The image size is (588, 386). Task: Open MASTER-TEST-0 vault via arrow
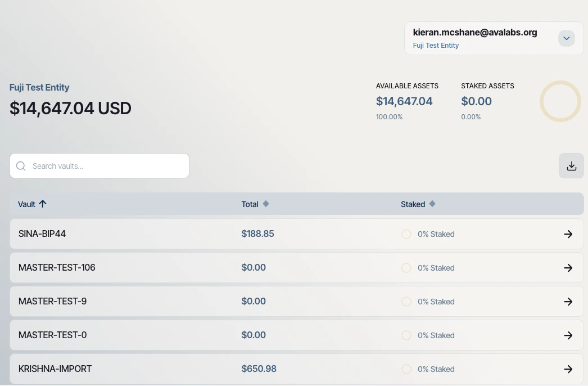(568, 335)
